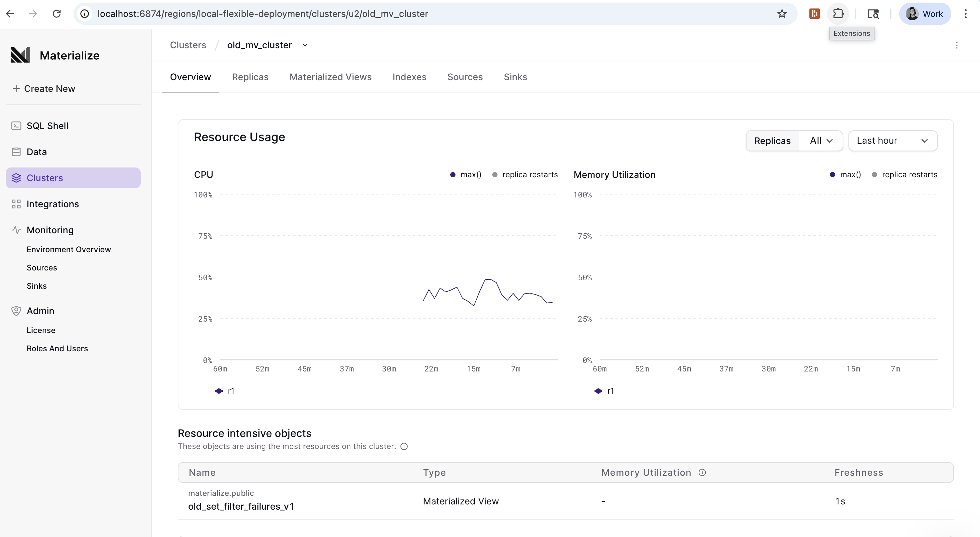Toggle max() legend on Memory Utilization chart
This screenshot has width=980, height=537.
coord(845,175)
